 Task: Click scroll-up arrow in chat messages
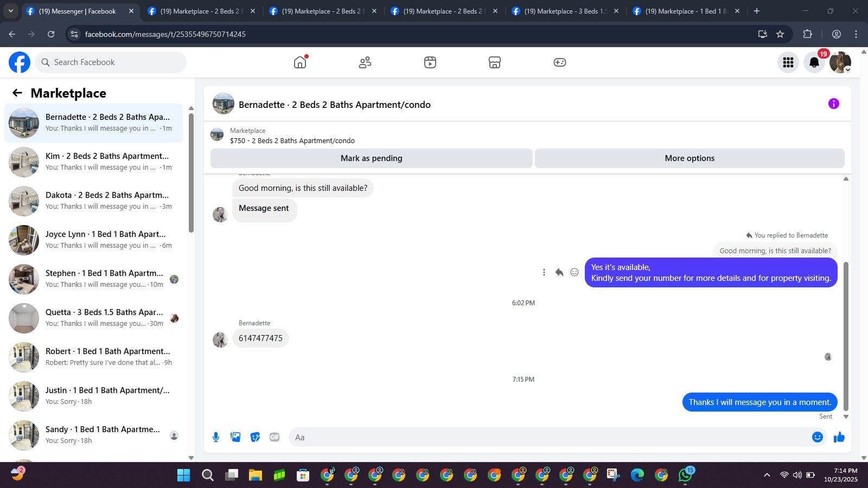tap(846, 178)
